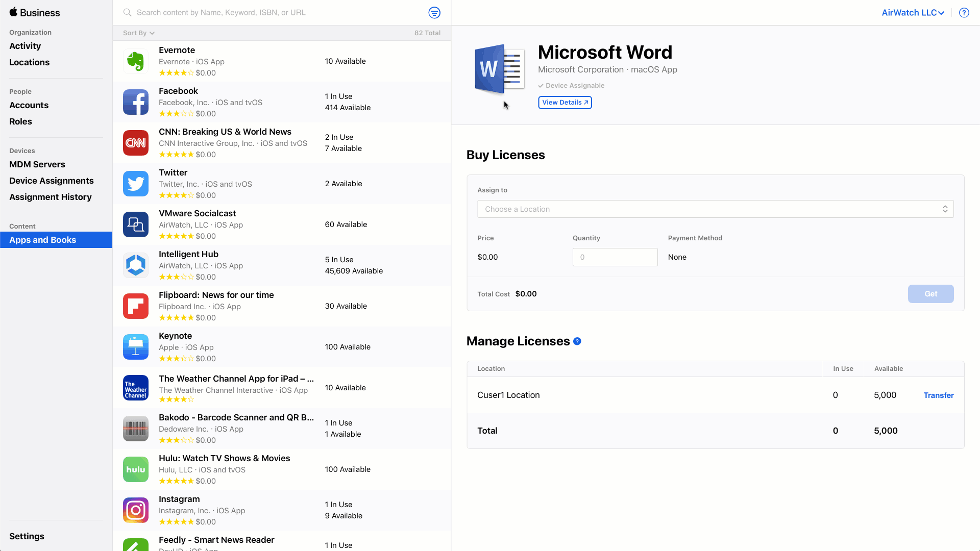Select the Twitter bird app icon

pyautogui.click(x=136, y=184)
